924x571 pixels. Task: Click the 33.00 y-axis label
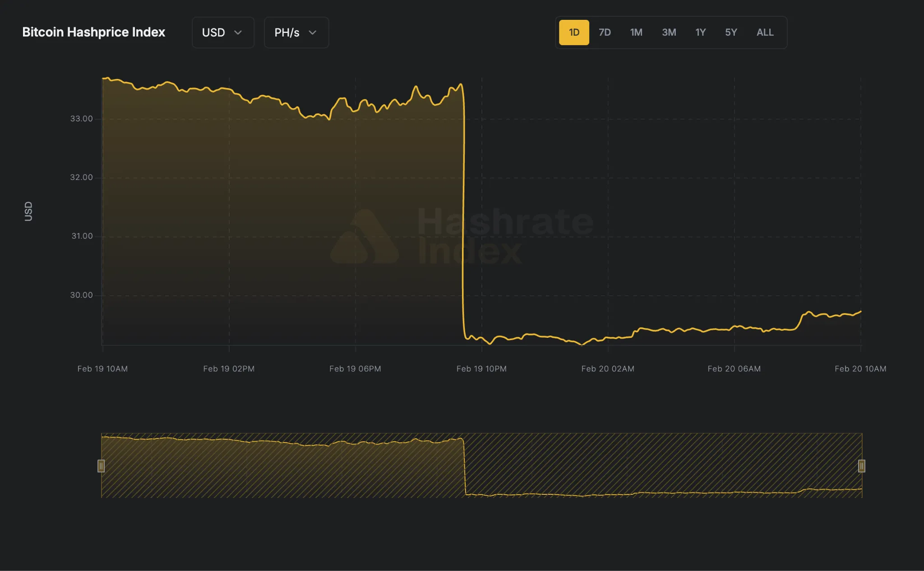click(x=81, y=119)
